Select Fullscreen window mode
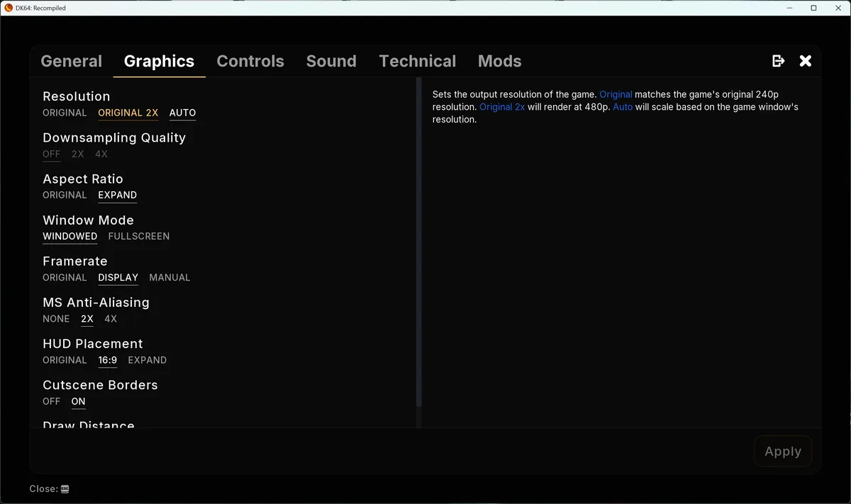The width and height of the screenshot is (851, 504). click(x=139, y=236)
